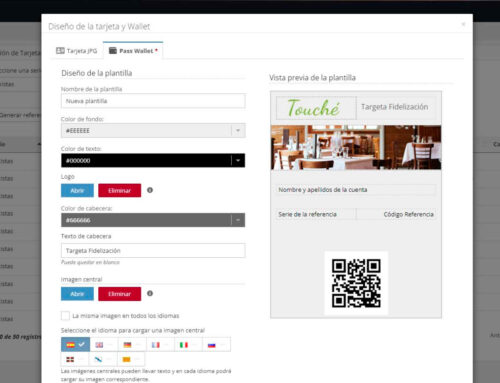
Task: Open the Color de cabecera dropdown arrow
Action: coord(238,220)
